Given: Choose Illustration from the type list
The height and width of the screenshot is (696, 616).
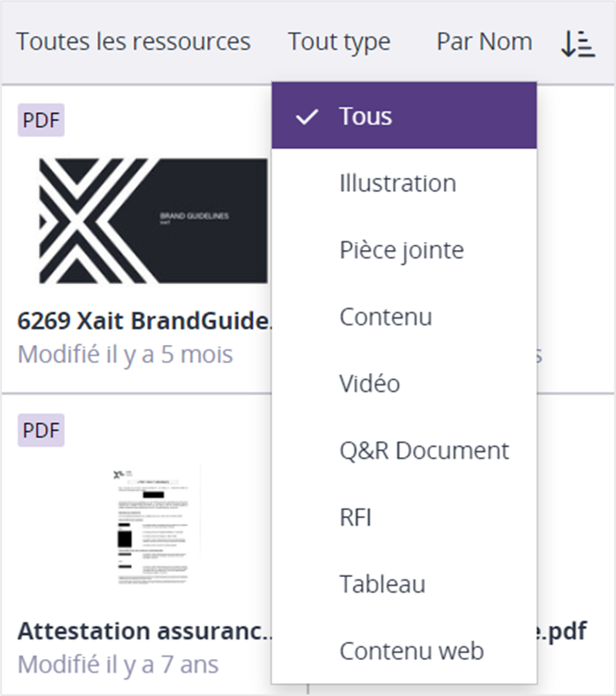Looking at the screenshot, I should [397, 183].
